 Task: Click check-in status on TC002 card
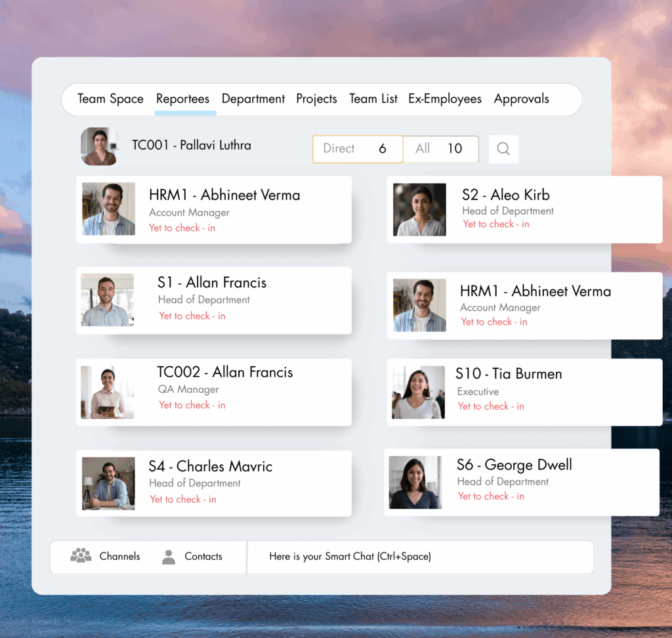click(192, 405)
